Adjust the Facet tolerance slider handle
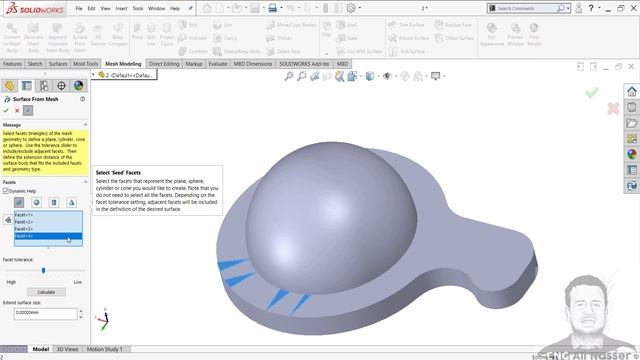 point(43,270)
